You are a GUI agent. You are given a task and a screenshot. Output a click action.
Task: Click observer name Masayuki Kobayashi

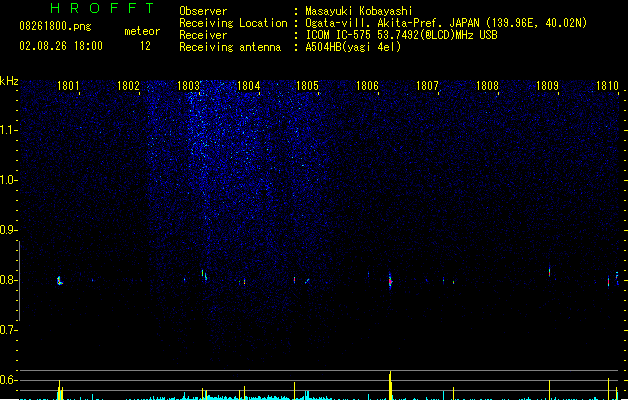click(x=359, y=11)
